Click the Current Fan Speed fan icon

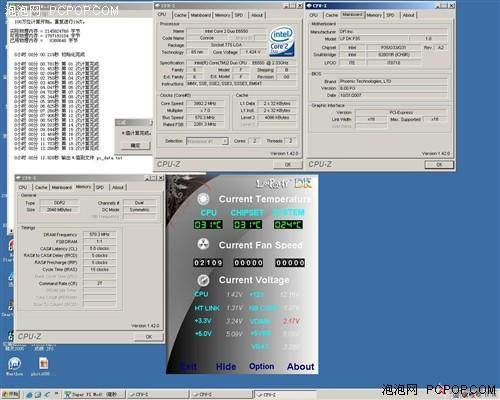point(203,244)
